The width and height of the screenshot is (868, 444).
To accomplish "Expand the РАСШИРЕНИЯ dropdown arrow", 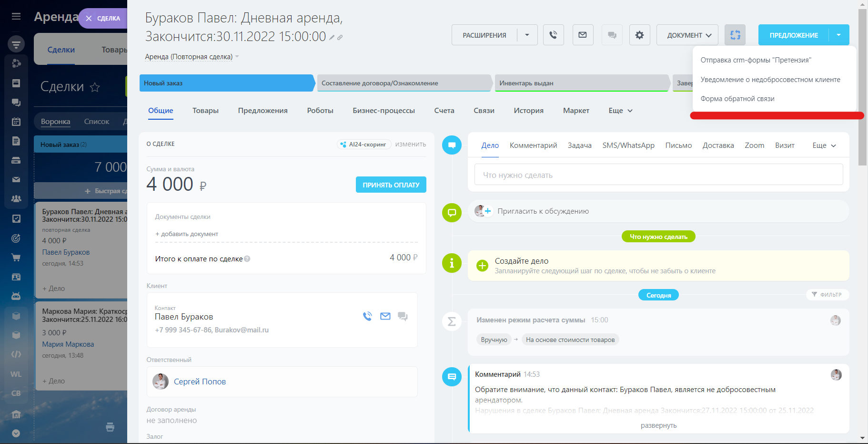I will pyautogui.click(x=527, y=35).
